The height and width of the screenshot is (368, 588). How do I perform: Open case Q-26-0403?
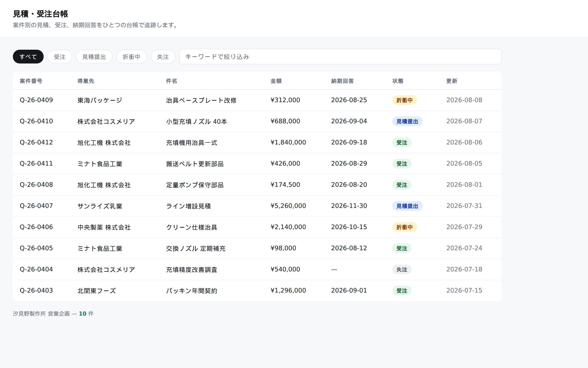[36, 290]
